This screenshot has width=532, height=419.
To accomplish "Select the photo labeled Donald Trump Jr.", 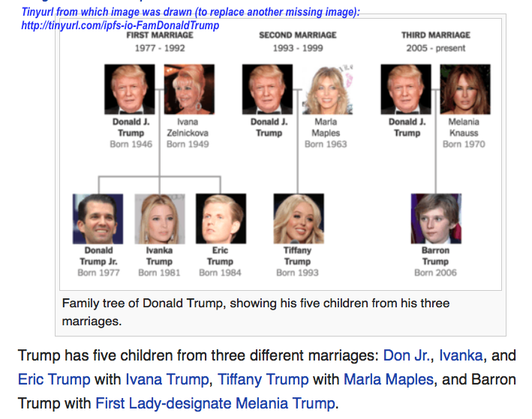I will pyautogui.click(x=98, y=218).
